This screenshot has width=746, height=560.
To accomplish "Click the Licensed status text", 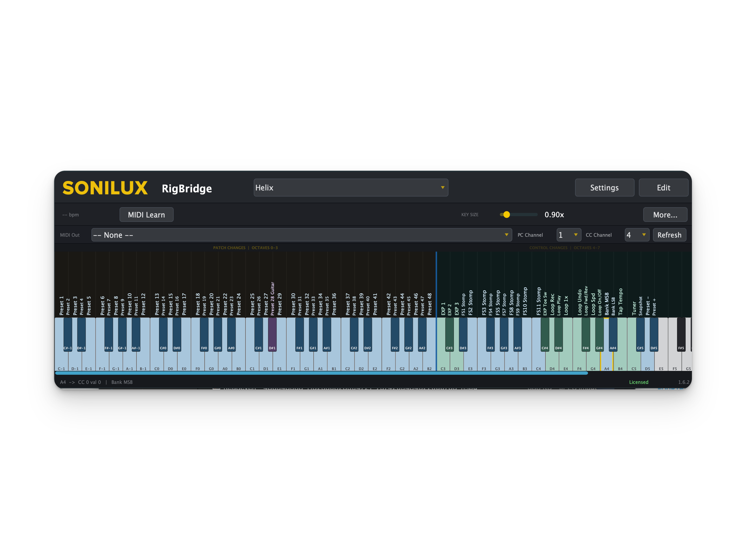I will coord(638,382).
